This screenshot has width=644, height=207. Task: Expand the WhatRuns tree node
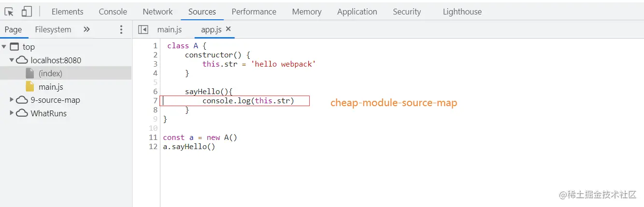12,113
